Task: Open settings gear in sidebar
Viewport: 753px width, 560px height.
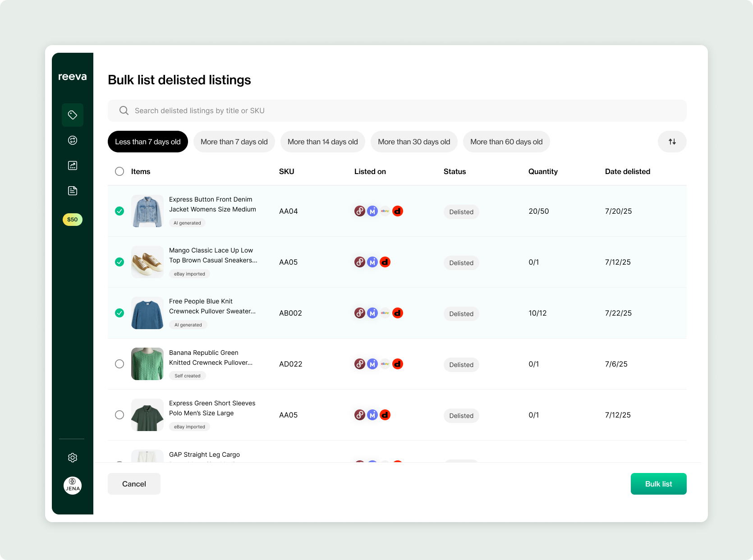Action: tap(73, 458)
